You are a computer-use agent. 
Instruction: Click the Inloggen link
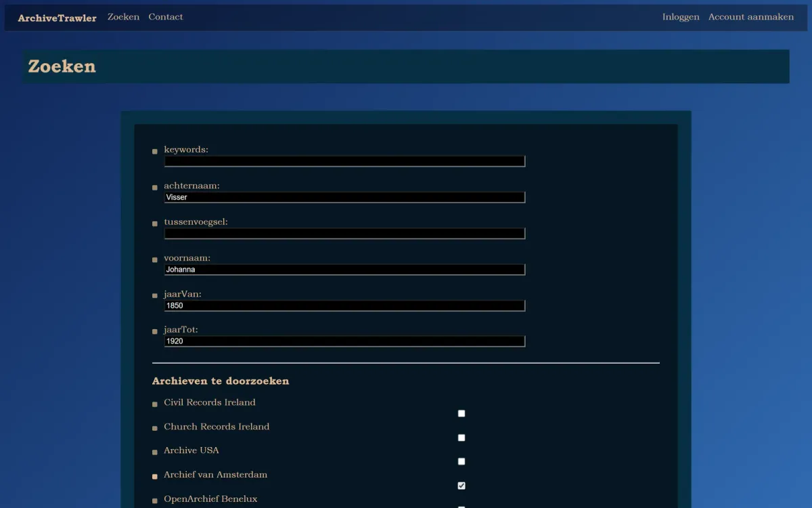click(x=681, y=17)
